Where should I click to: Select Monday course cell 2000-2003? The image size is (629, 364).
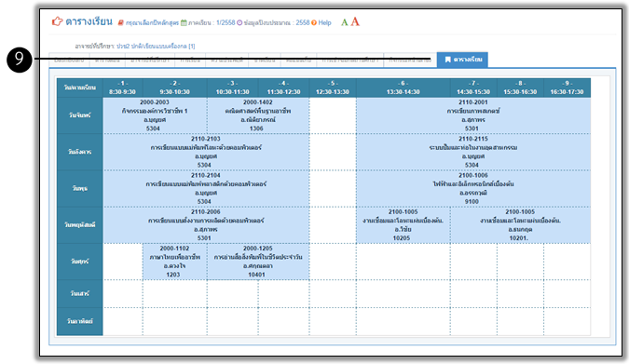click(155, 115)
